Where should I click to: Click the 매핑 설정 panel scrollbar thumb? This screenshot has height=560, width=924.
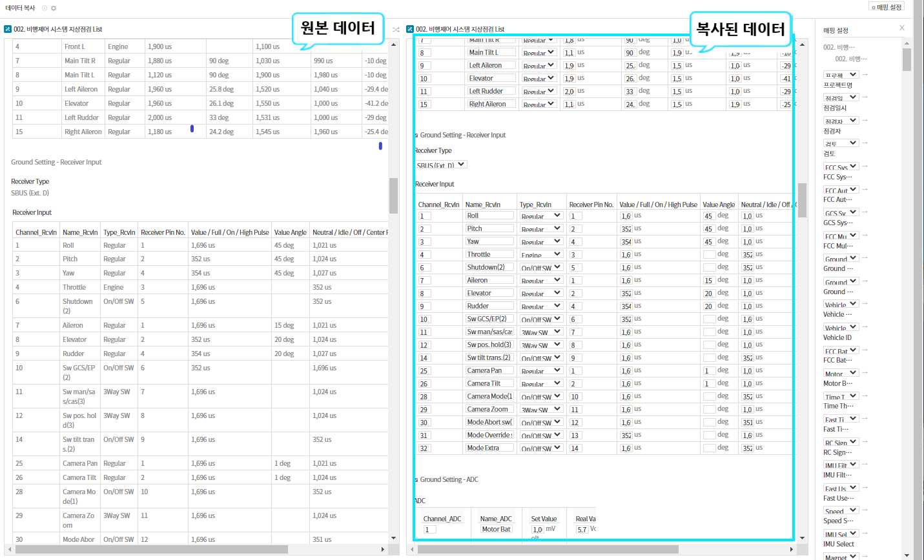(907, 59)
